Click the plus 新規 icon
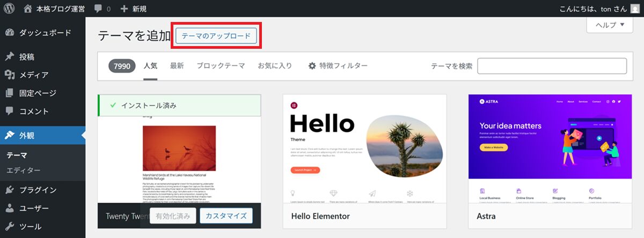The width and height of the screenshot is (644, 238). click(x=124, y=9)
